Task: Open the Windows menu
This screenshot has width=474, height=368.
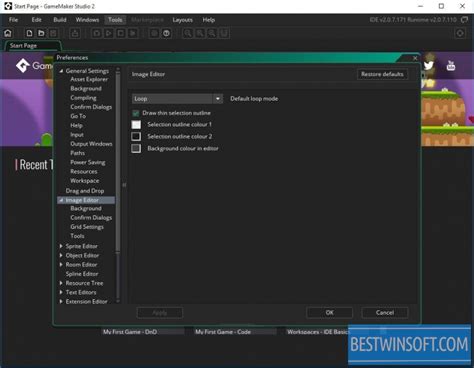Action: (x=87, y=20)
